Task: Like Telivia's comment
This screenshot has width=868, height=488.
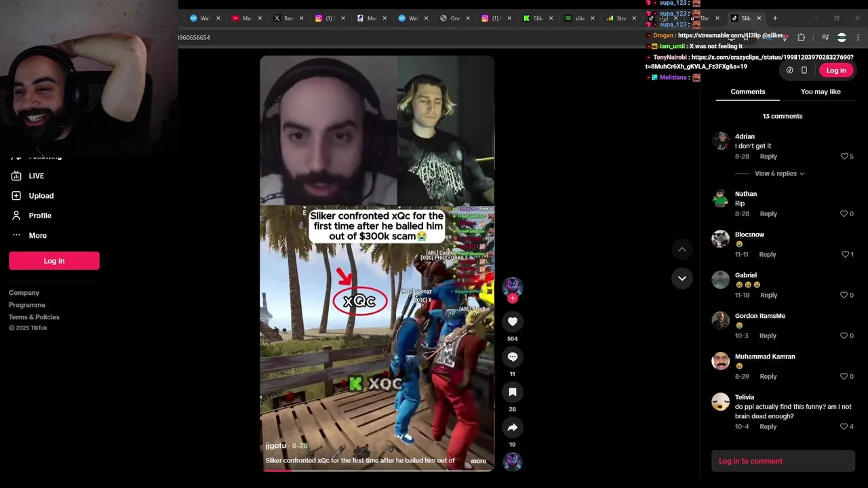Action: point(844,426)
